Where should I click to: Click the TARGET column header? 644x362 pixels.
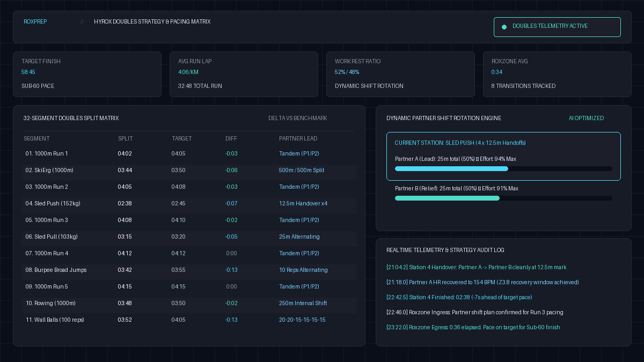coord(182,138)
